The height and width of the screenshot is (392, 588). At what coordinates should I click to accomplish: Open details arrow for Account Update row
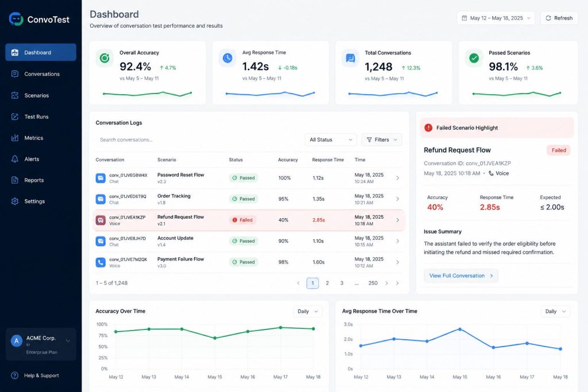pos(397,241)
